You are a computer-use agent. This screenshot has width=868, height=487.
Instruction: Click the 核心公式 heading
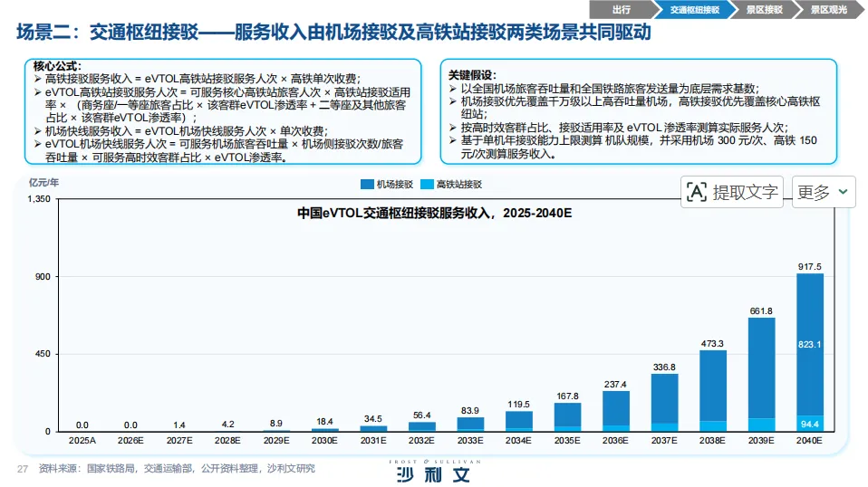pyautogui.click(x=56, y=66)
